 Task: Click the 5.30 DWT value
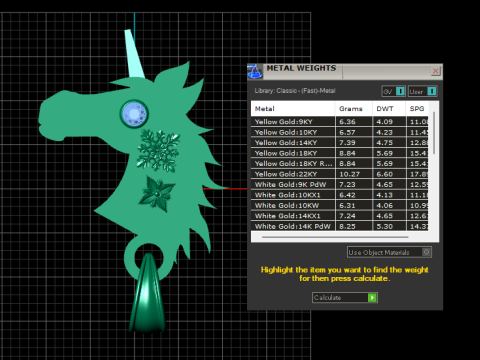click(x=384, y=226)
